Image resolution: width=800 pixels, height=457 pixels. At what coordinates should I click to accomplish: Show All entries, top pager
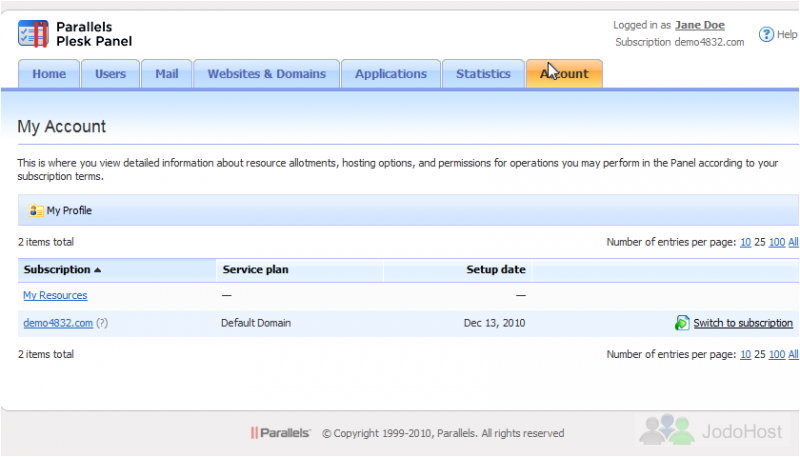point(793,242)
